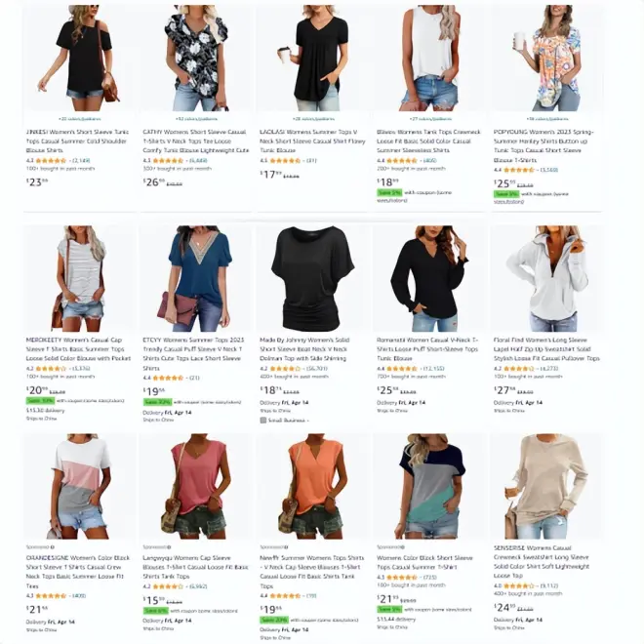Open star rating of the JINKESI tunic
Image resolution: width=644 pixels, height=644 pixels.
[51, 161]
